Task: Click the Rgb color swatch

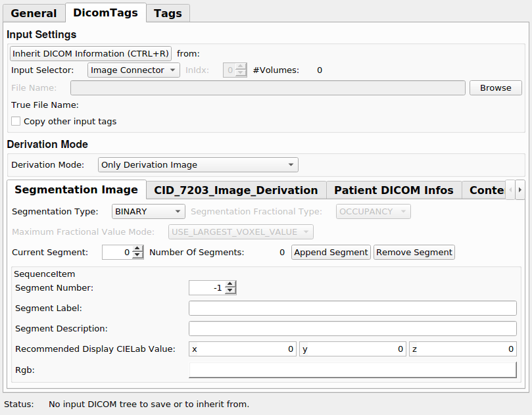Action: click(352, 370)
